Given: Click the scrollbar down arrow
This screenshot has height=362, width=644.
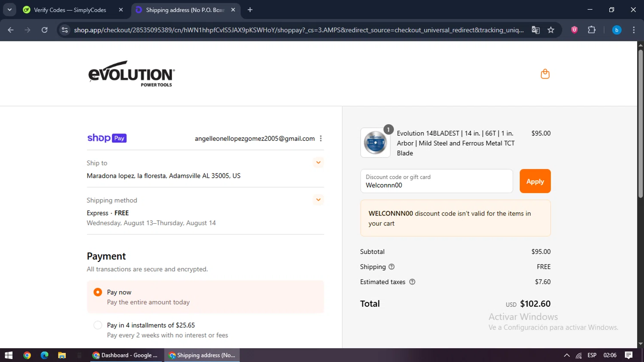Looking at the screenshot, I should pyautogui.click(x=641, y=344).
